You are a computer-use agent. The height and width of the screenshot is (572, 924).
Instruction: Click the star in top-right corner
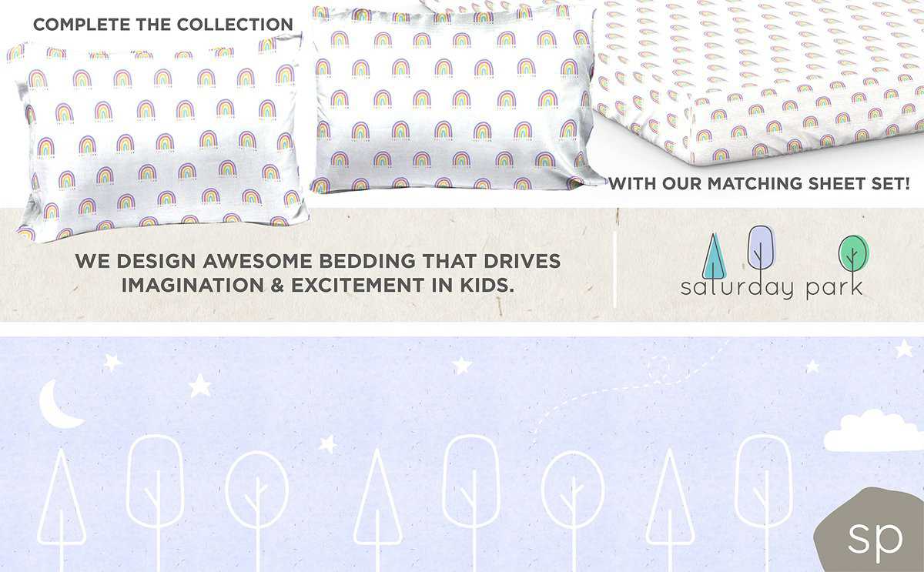point(904,349)
